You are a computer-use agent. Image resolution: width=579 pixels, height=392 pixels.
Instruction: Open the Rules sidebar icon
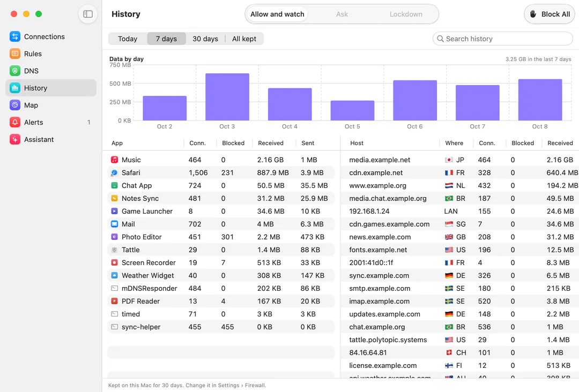coord(15,54)
